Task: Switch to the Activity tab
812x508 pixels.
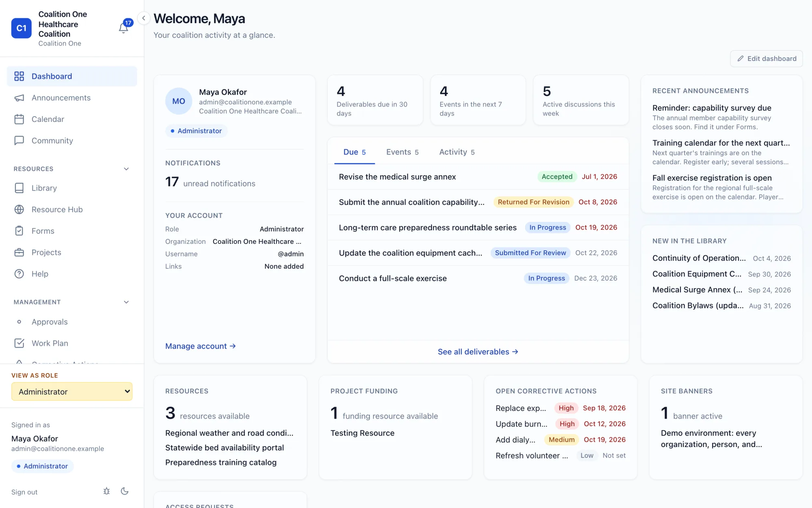Action: pos(457,152)
